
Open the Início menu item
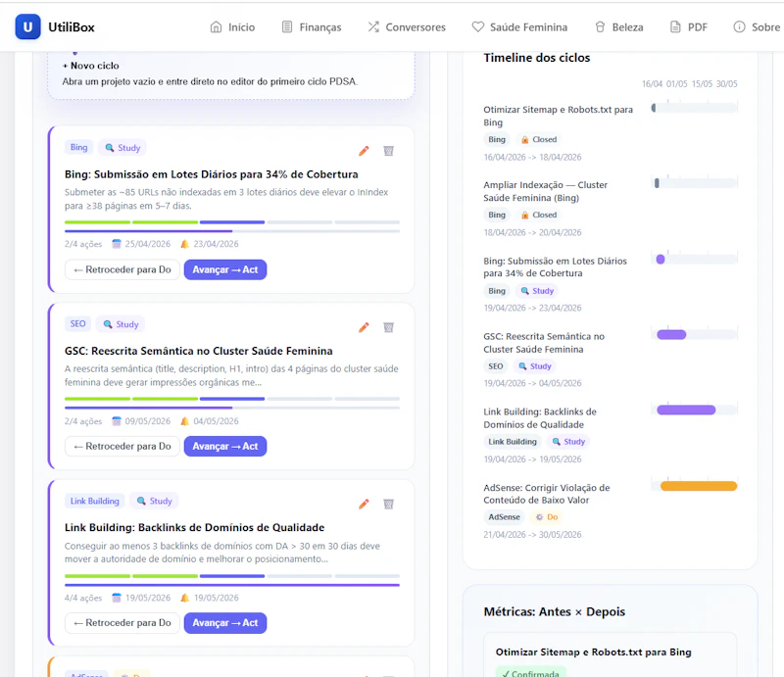(x=232, y=27)
